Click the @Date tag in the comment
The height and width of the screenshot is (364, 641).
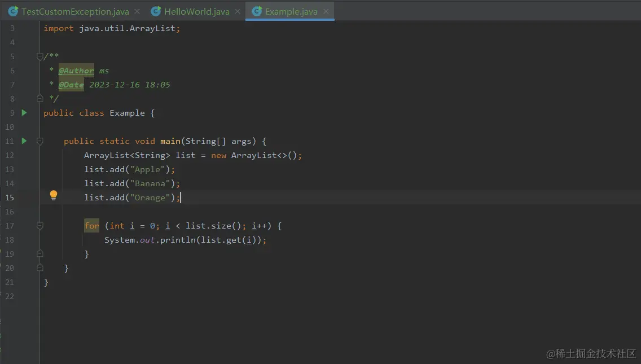(71, 85)
